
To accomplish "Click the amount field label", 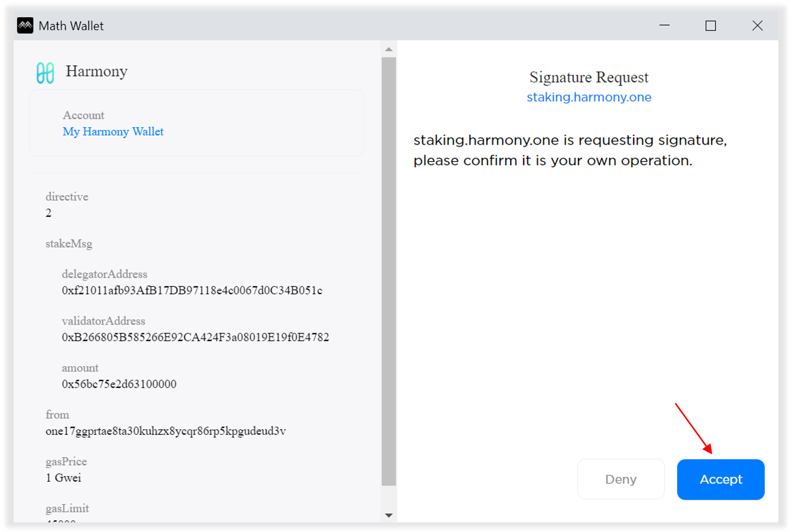I will click(80, 368).
